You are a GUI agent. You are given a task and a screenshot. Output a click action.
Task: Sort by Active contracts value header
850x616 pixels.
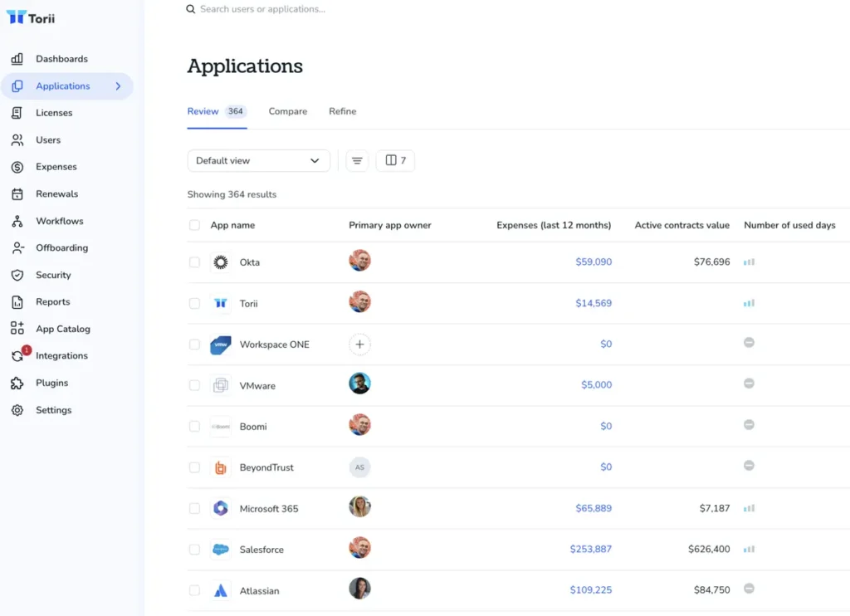point(682,225)
